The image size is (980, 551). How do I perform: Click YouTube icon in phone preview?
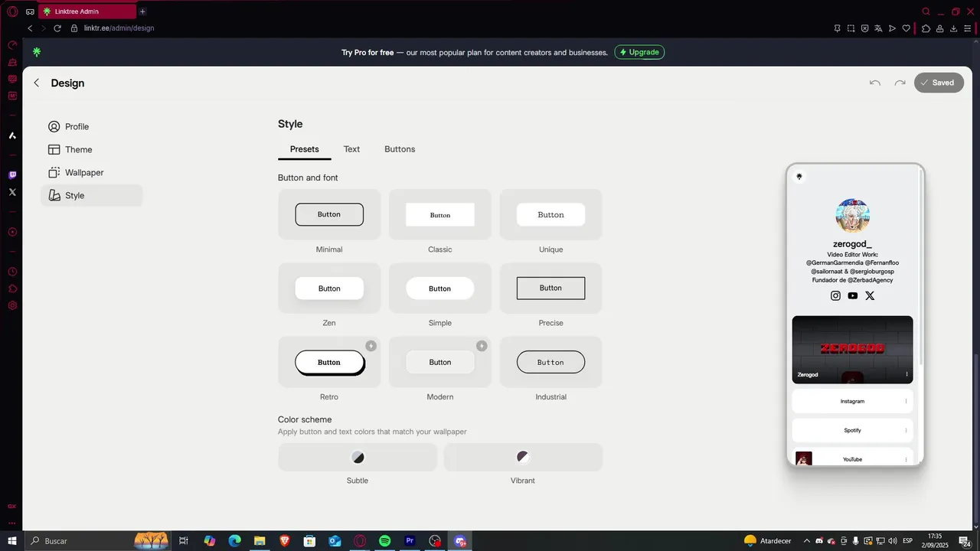[853, 295]
